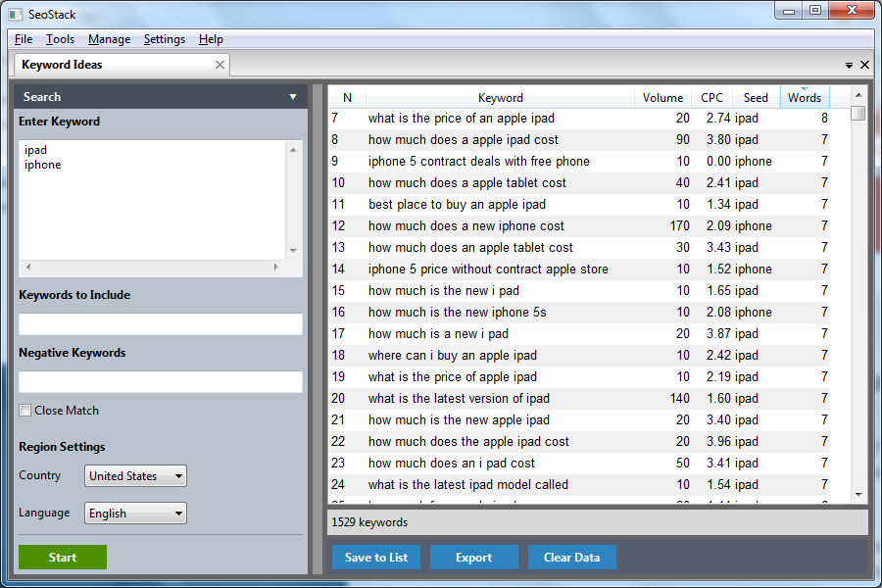Click the "ipad" line in keyword box
The height and width of the screenshot is (588, 882).
[35, 150]
